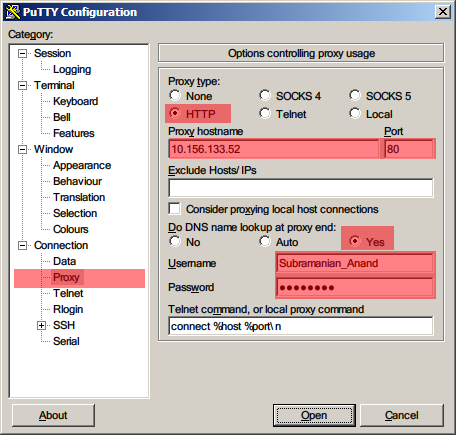Open the Connection category
Viewport: 456px width, 435px height.
point(61,245)
